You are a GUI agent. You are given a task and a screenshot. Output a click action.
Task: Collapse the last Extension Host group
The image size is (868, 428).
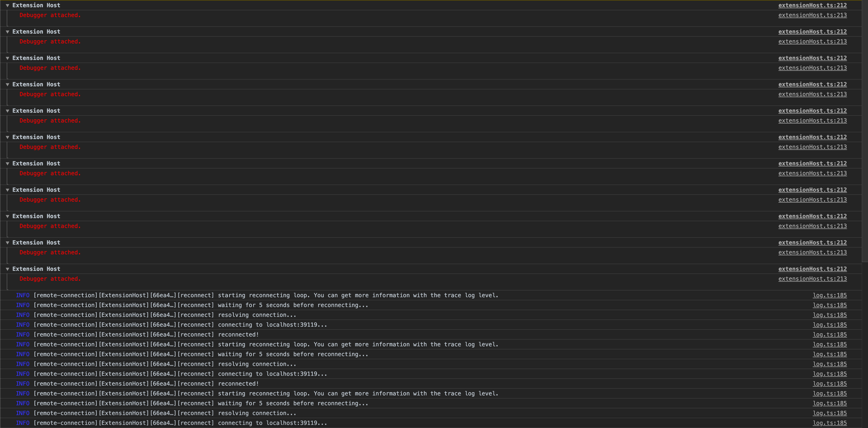pos(7,269)
